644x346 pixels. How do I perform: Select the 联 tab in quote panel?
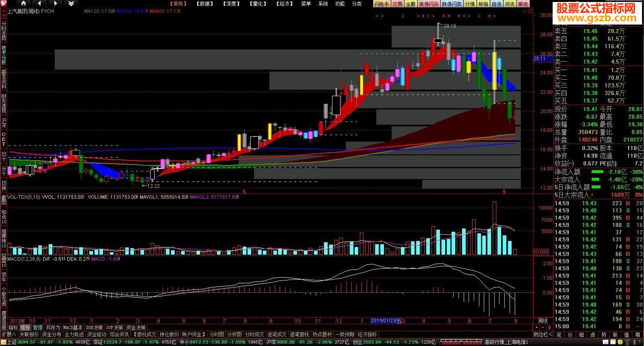[615, 334]
